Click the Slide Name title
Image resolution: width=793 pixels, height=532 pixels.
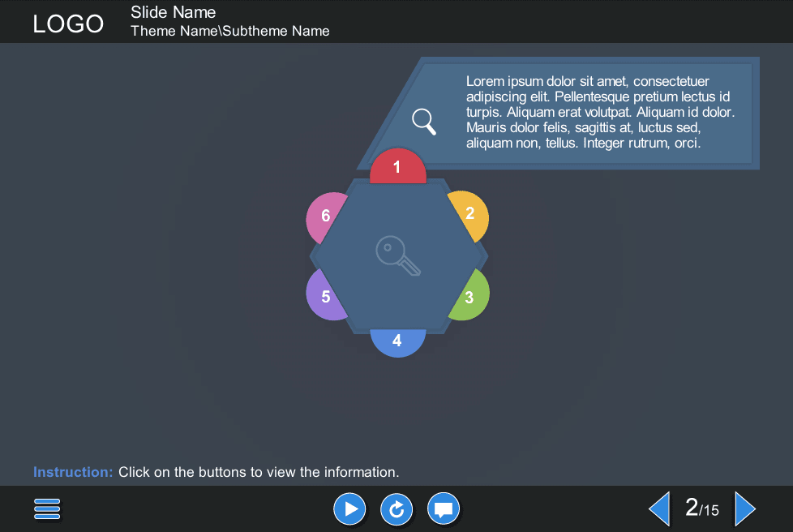pyautogui.click(x=173, y=12)
